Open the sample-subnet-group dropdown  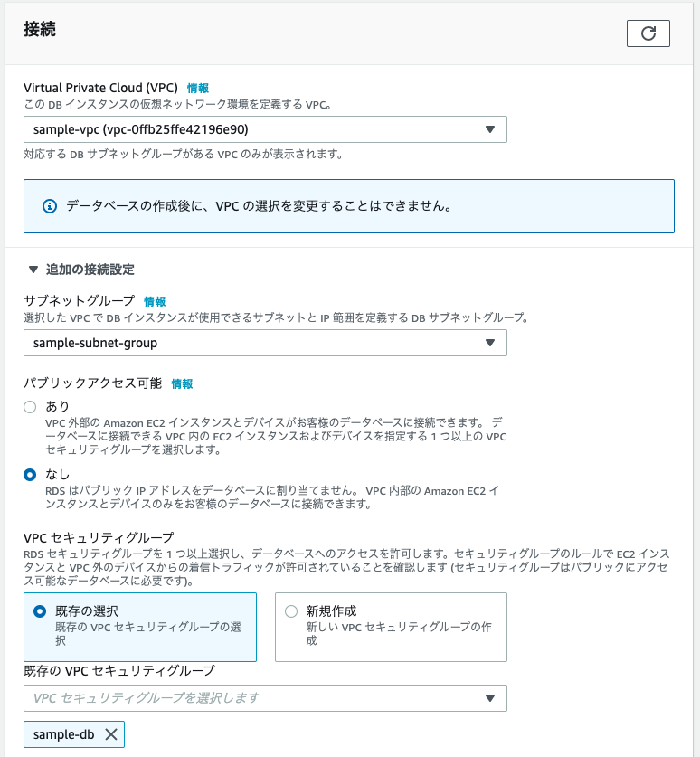click(264, 343)
